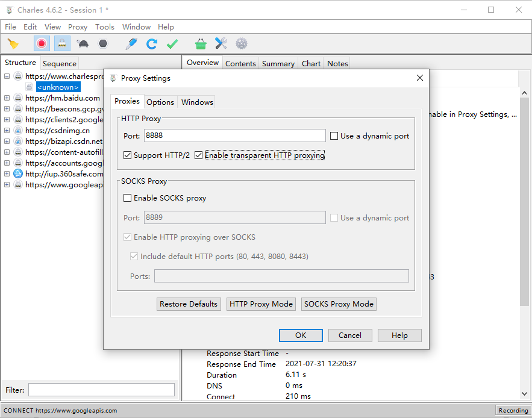Toggle breakpoints hexagon icon

pos(103,43)
